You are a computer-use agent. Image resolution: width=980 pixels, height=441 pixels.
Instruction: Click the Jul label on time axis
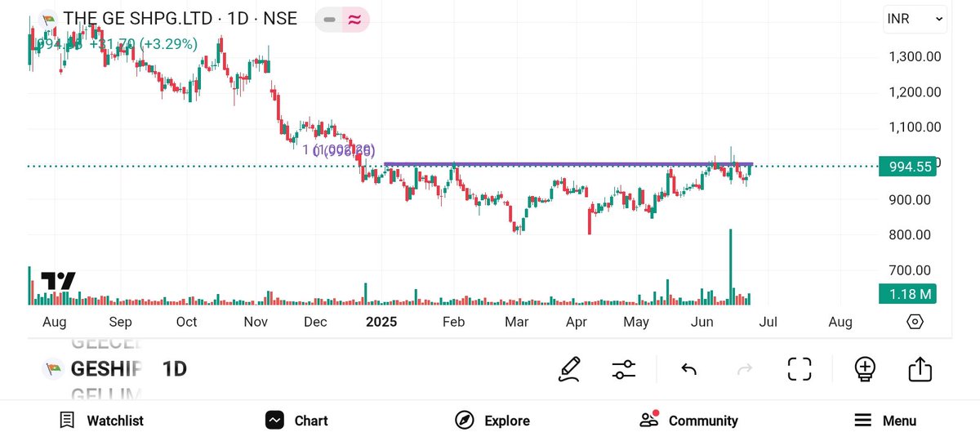tap(768, 322)
